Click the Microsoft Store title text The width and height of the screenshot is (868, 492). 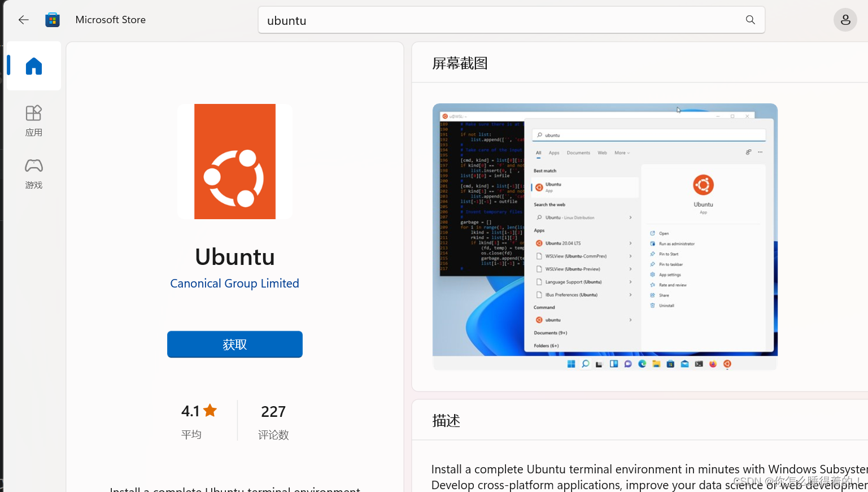pos(110,19)
